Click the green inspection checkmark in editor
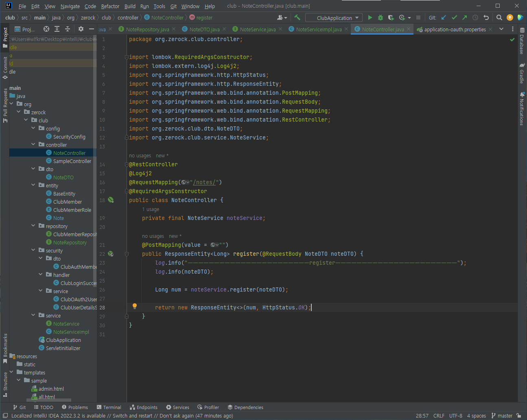This screenshot has height=420, width=527. [x=512, y=39]
